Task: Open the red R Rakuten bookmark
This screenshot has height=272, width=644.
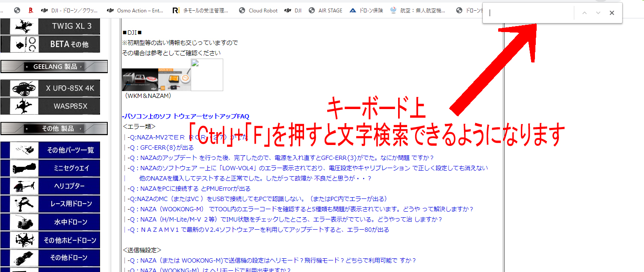Action: point(30,10)
